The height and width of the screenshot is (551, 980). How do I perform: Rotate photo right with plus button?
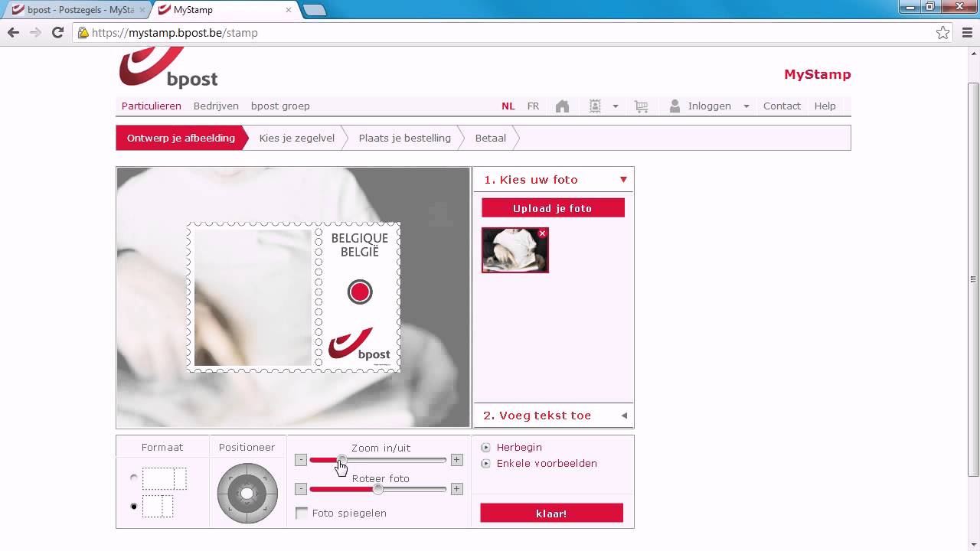pyautogui.click(x=457, y=489)
